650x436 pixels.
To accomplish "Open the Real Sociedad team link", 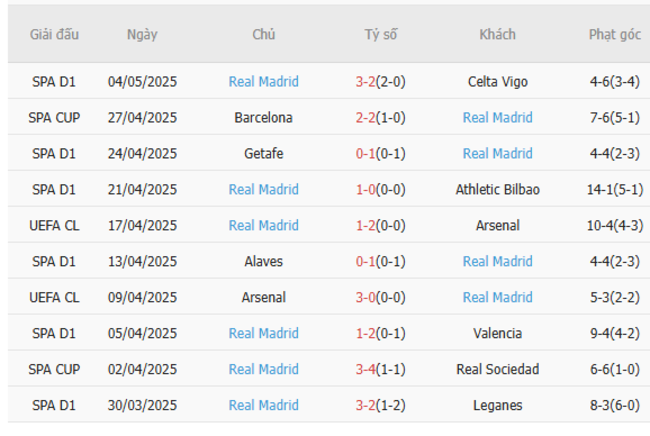I will point(497,370).
